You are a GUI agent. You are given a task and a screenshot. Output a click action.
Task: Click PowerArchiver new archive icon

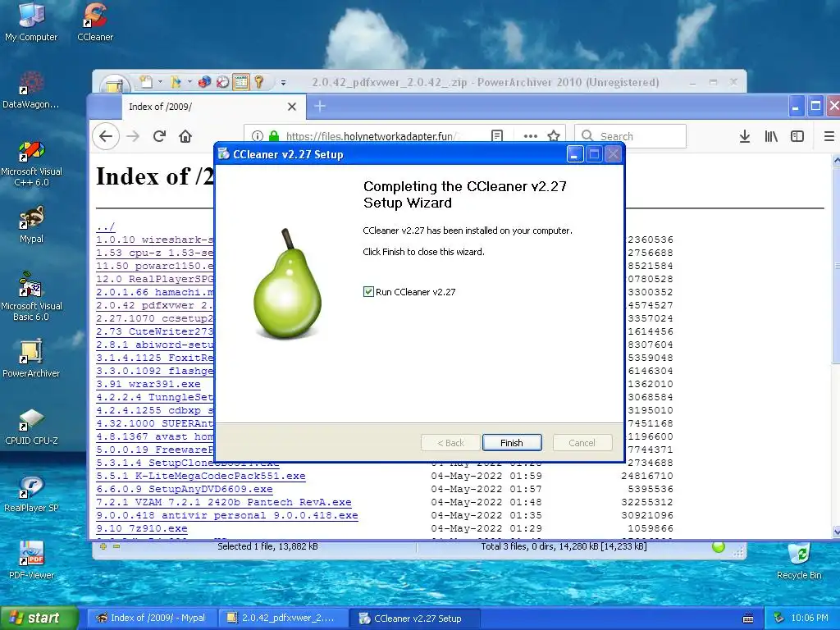(x=146, y=82)
